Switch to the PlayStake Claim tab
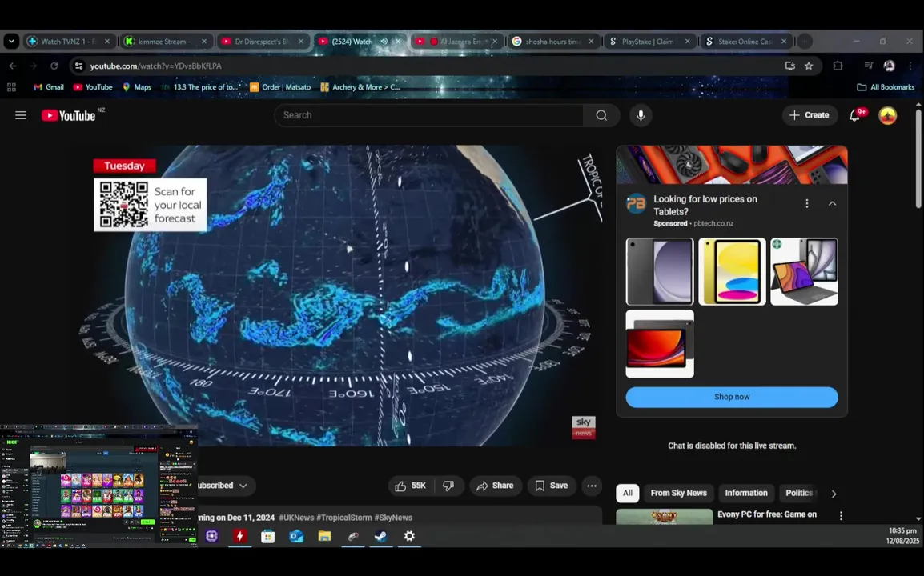 [649, 42]
